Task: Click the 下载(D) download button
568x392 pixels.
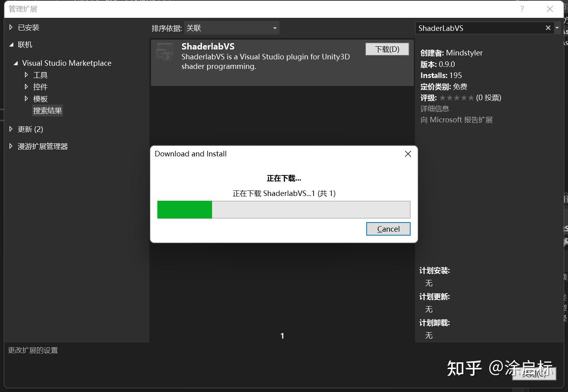Action: (387, 49)
